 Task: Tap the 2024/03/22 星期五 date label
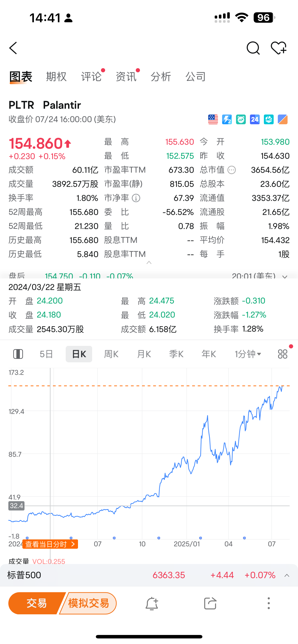tap(45, 287)
